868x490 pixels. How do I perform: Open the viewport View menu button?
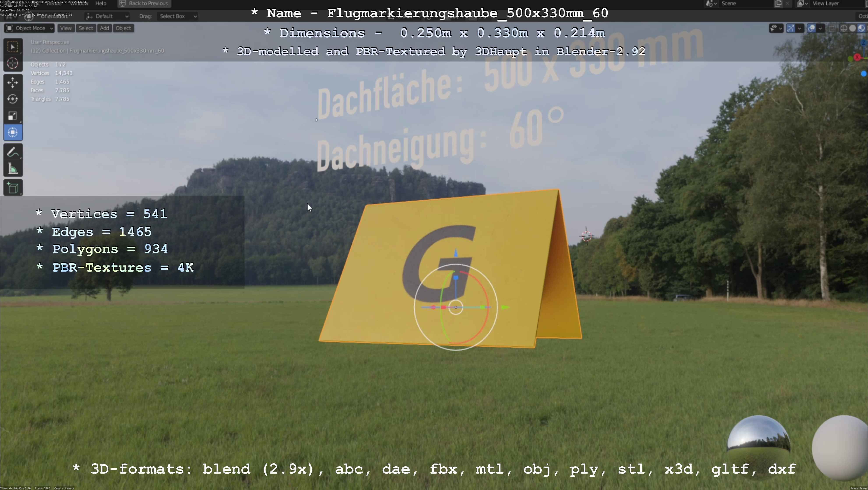pyautogui.click(x=66, y=28)
